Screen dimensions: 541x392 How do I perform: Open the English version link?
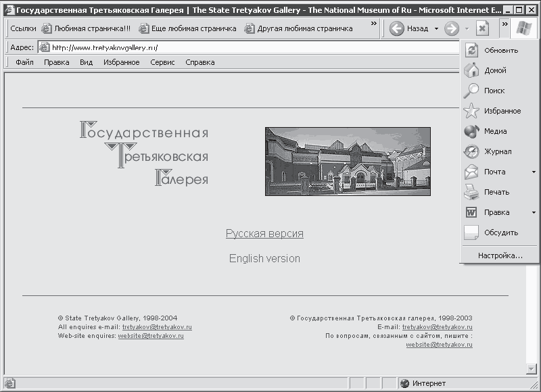264,259
